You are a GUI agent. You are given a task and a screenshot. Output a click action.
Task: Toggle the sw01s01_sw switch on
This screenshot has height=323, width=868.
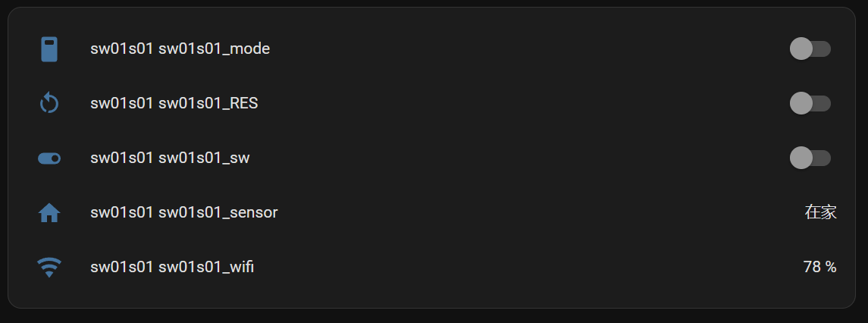810,158
